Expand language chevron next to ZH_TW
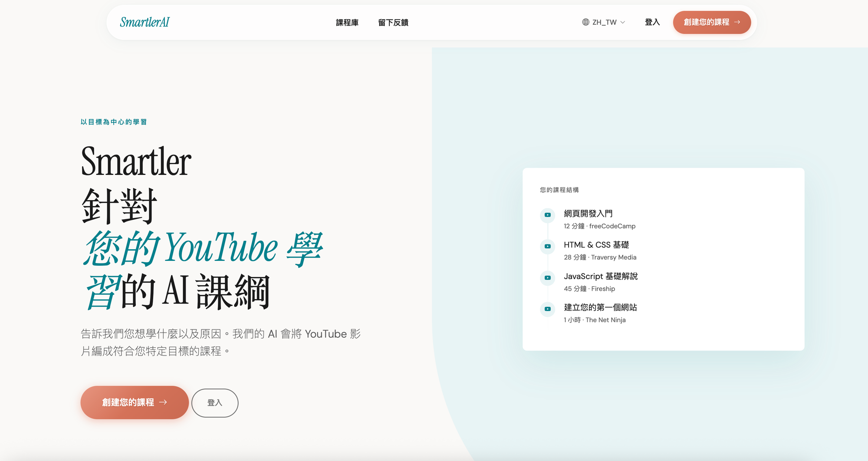 click(x=623, y=23)
